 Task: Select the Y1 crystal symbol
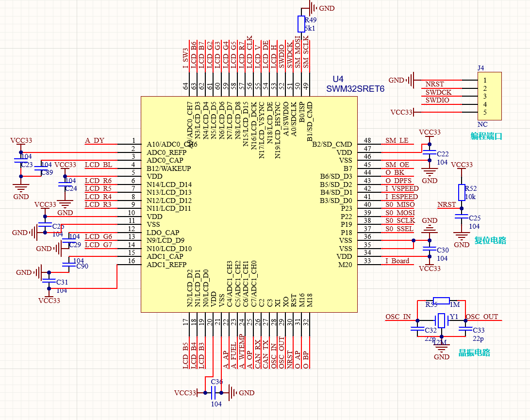click(x=442, y=320)
